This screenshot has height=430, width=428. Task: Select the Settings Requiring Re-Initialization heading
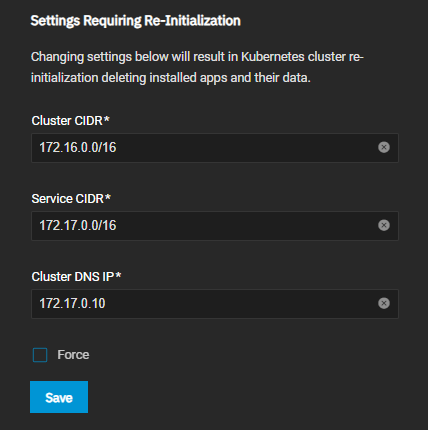(136, 21)
